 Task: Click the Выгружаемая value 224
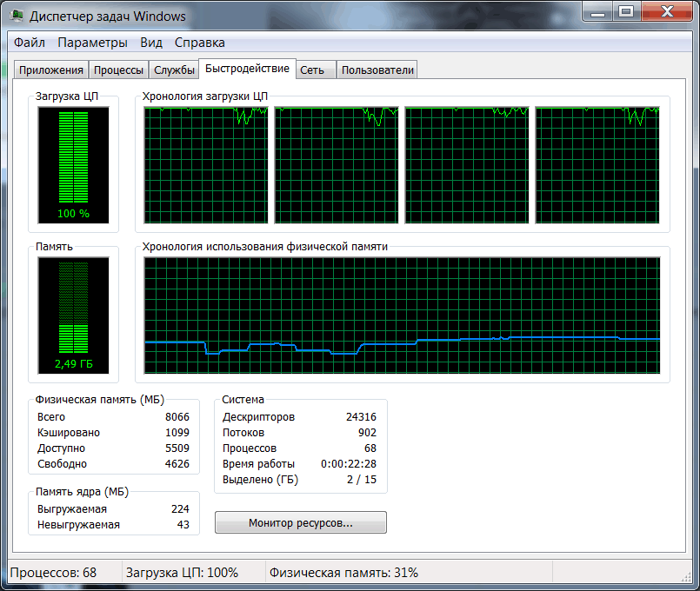(x=180, y=509)
